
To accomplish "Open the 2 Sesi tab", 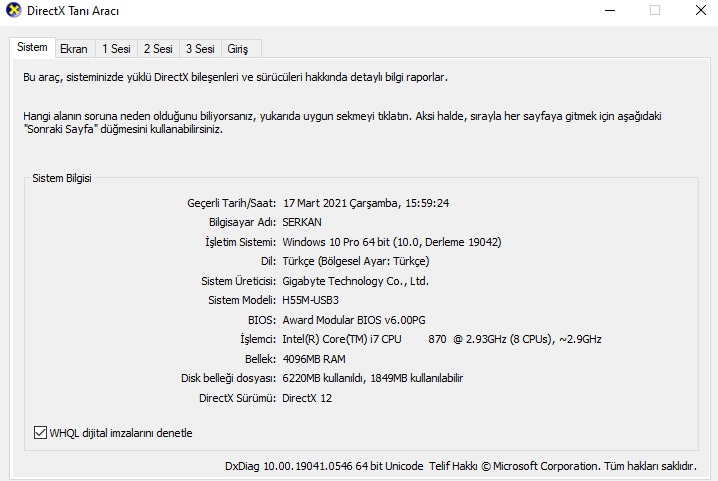I will tap(158, 49).
